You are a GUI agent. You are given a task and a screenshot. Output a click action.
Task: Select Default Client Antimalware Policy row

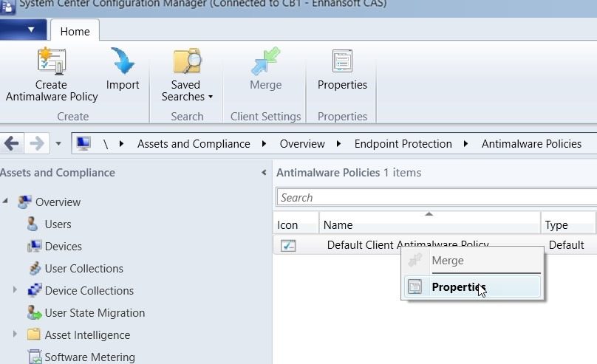(434, 245)
